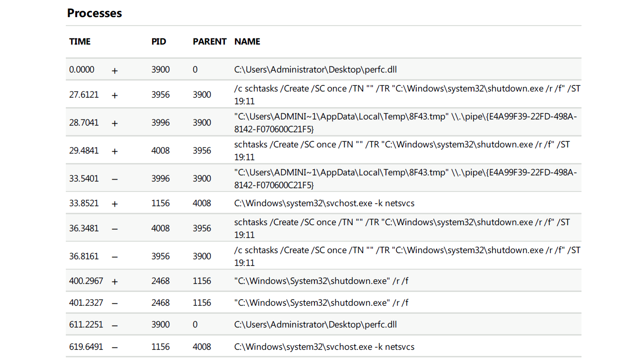Click plus icon at time 27.6121
Viewport: 644px width, 364px height.
(x=115, y=95)
